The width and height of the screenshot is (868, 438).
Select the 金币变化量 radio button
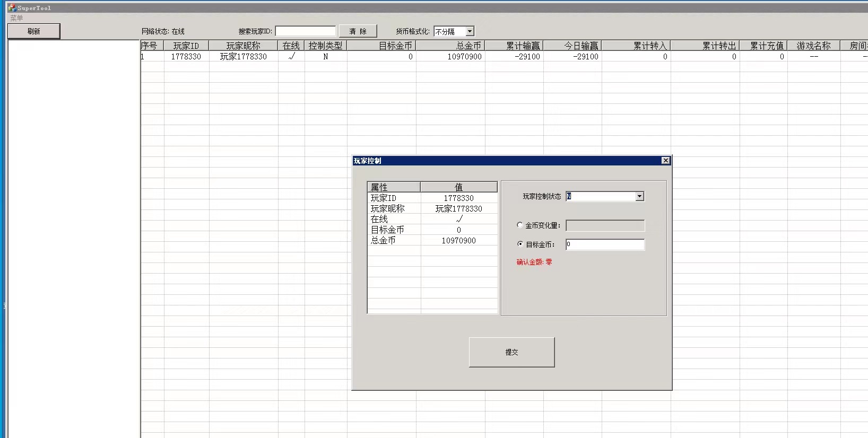point(520,225)
